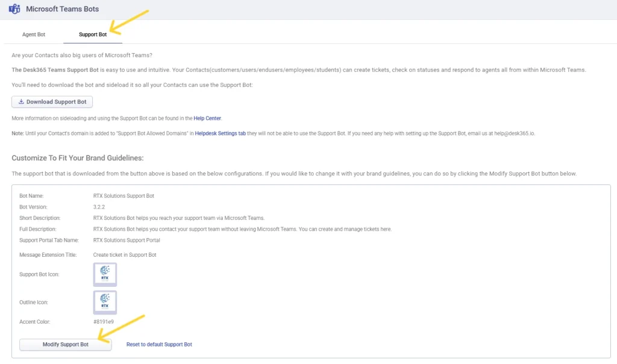Click the bot name value RTX Solutions Support Bot
Viewport: 617px width, 364px height.
[124, 196]
